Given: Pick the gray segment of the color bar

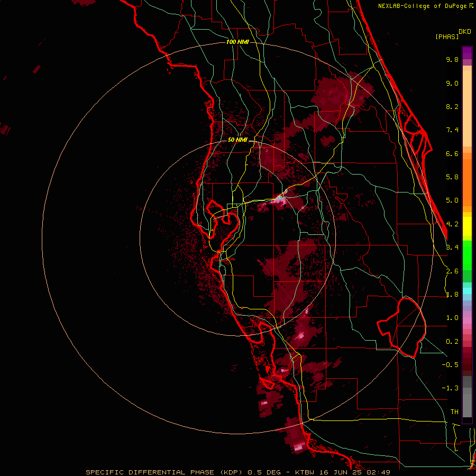Looking at the screenshot, I should 467,398.
